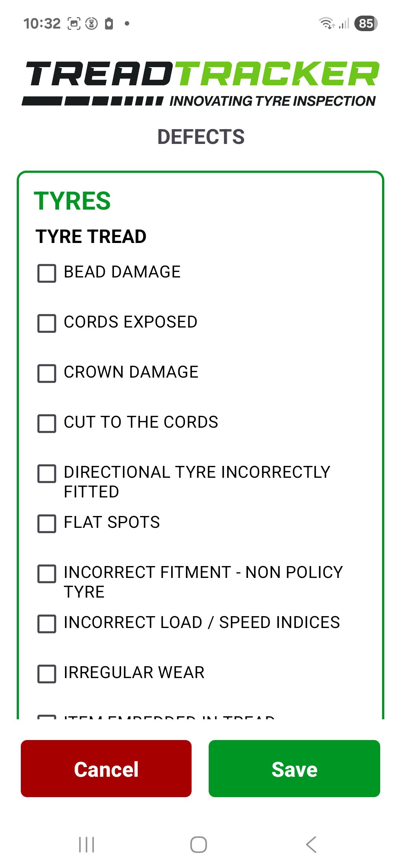Viewport: 401px width, 868px height.
Task: Select the IRREGULAR WEAR checkbox
Action: (x=47, y=674)
